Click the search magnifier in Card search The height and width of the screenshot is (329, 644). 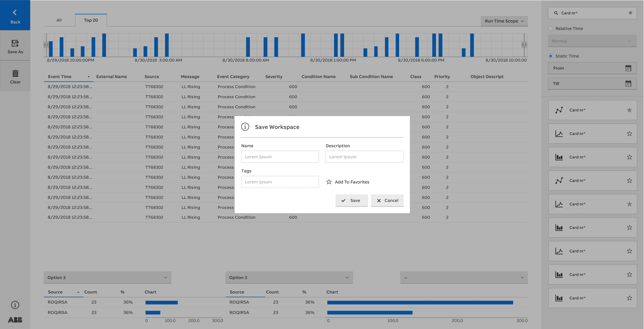coord(556,13)
